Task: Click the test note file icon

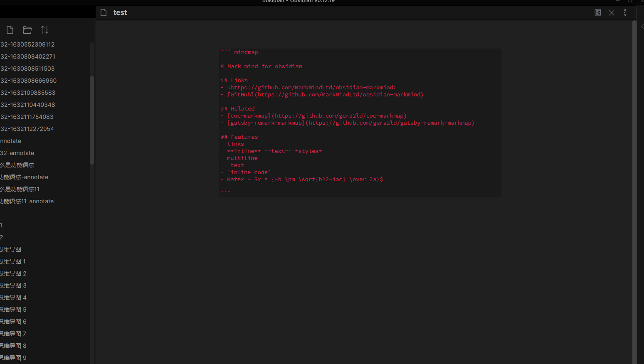Action: pos(104,12)
